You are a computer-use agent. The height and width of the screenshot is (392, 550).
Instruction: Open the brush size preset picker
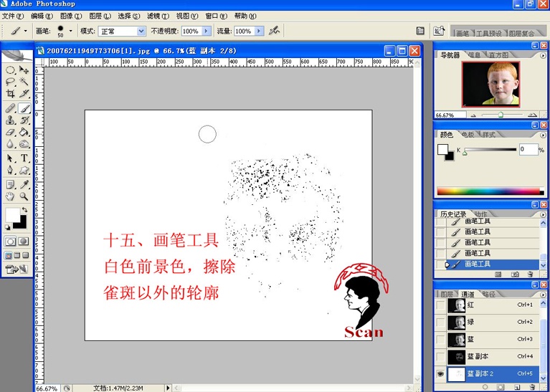pyautogui.click(x=70, y=31)
